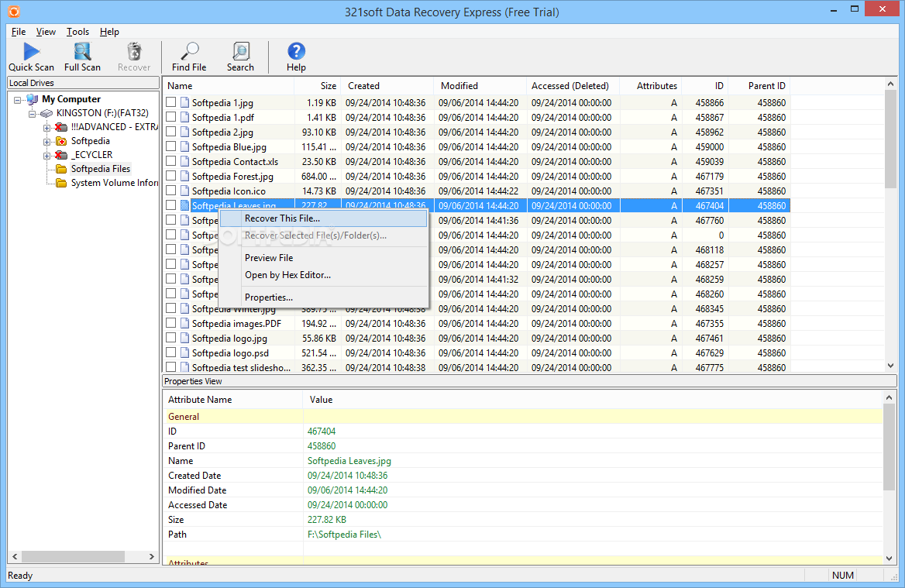Click the file icon of Softpedia 1.pdf
The height and width of the screenshot is (588, 905).
tap(184, 117)
